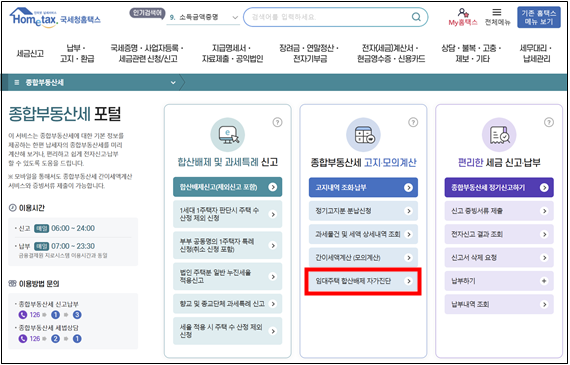Click 이용방법 문의 heading

coord(39,284)
